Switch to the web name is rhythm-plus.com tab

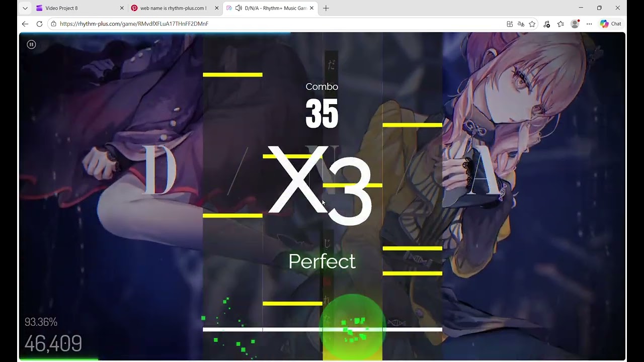pos(174,8)
